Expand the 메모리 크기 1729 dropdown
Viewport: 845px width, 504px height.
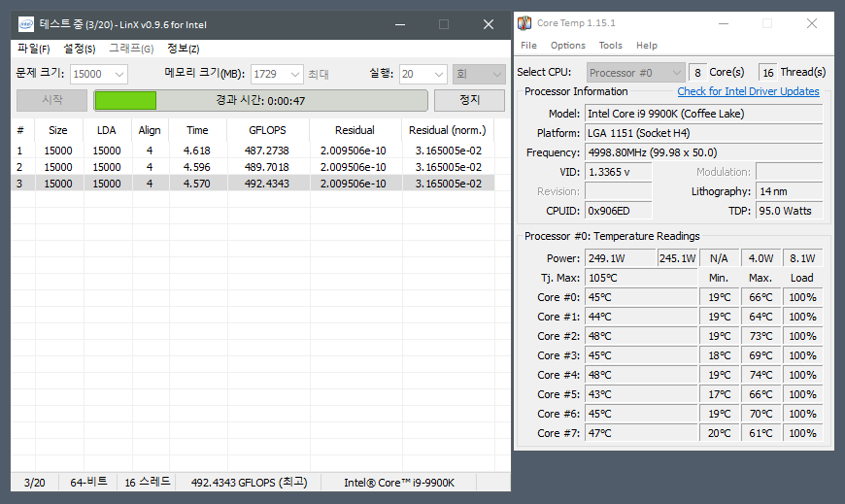pos(295,74)
